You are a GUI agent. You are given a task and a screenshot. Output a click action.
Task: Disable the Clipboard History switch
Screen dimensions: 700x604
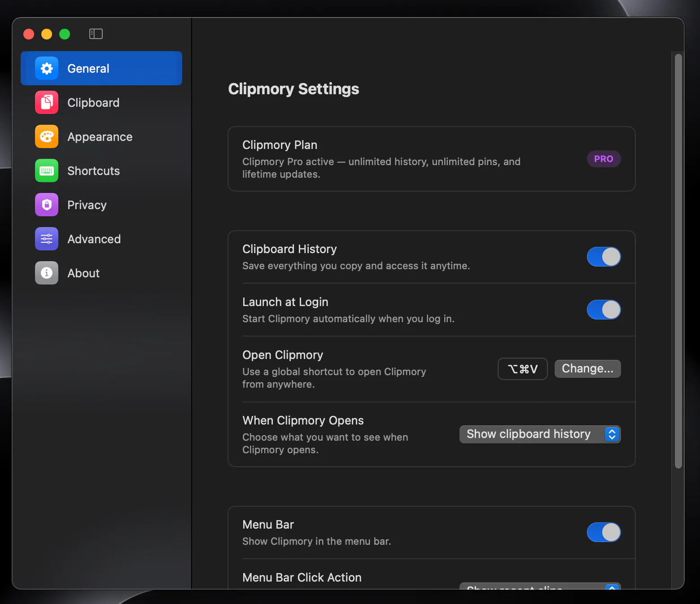604,257
